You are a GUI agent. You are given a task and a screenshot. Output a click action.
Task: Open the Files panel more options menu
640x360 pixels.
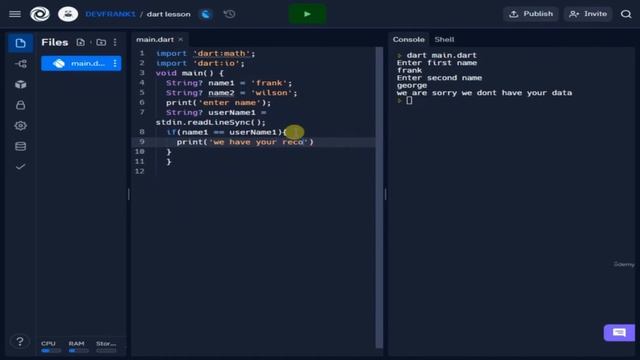coord(115,42)
